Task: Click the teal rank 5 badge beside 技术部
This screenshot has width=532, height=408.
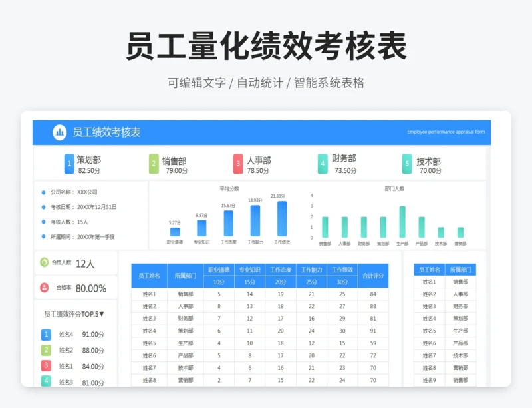Action: point(407,164)
